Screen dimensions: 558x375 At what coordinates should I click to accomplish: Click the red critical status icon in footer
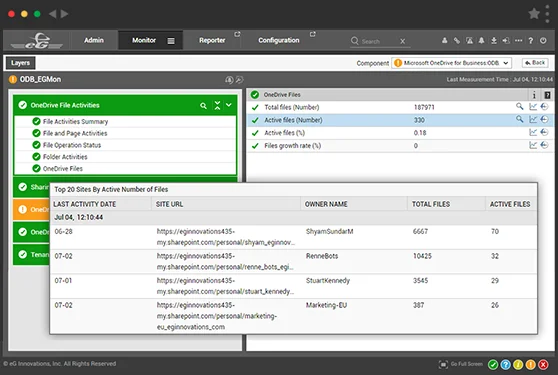(x=543, y=364)
